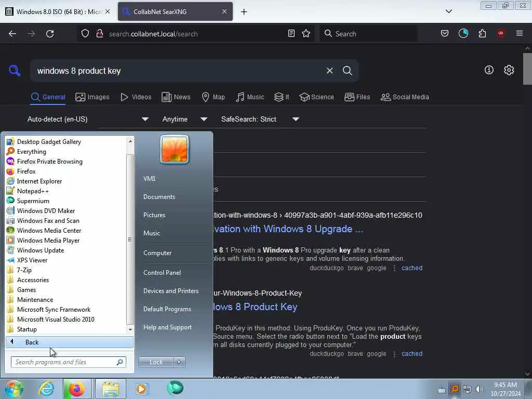Close the CollabNet SearXNG tab
This screenshot has width=532, height=399.
click(224, 11)
